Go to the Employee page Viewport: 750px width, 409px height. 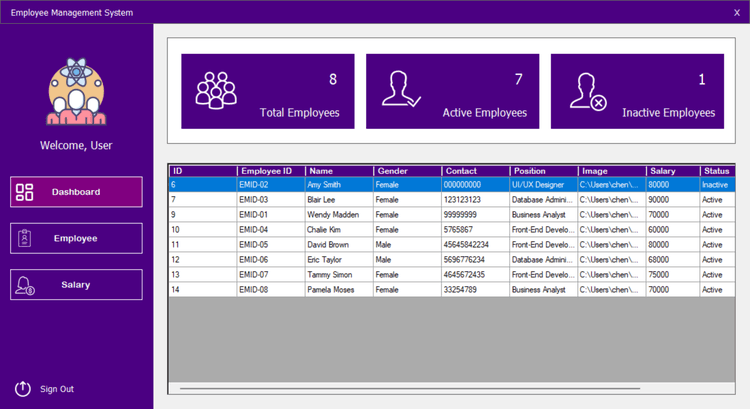coord(76,238)
